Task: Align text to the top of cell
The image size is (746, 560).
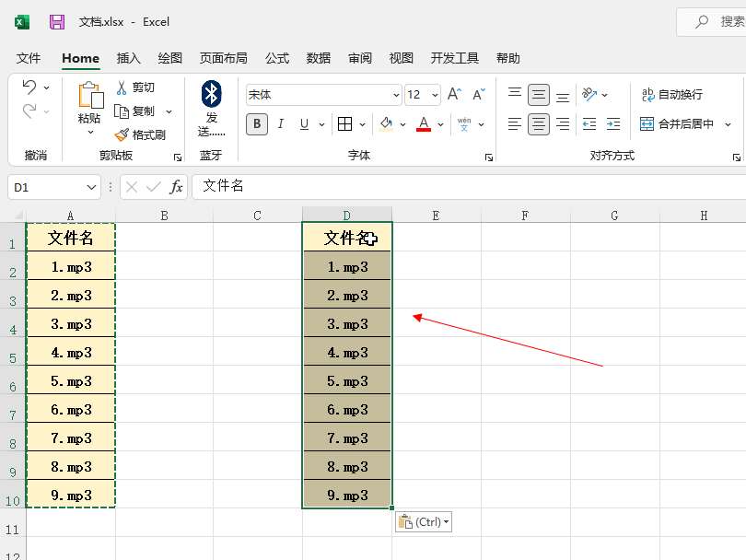Action: click(x=514, y=93)
